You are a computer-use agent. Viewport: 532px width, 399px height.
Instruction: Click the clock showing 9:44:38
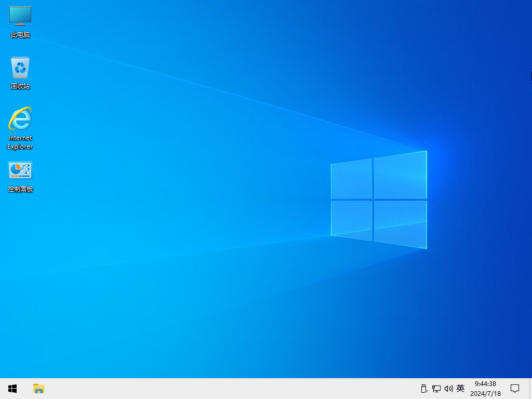coord(484,384)
